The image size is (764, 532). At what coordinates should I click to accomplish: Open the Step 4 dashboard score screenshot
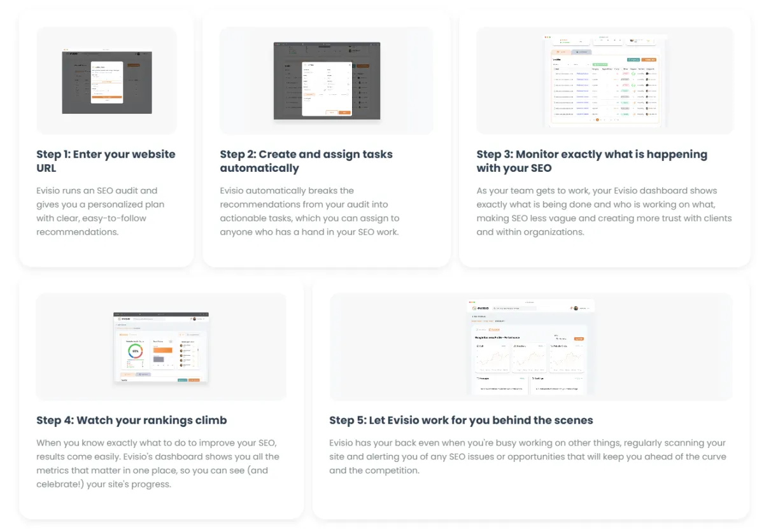(x=161, y=347)
